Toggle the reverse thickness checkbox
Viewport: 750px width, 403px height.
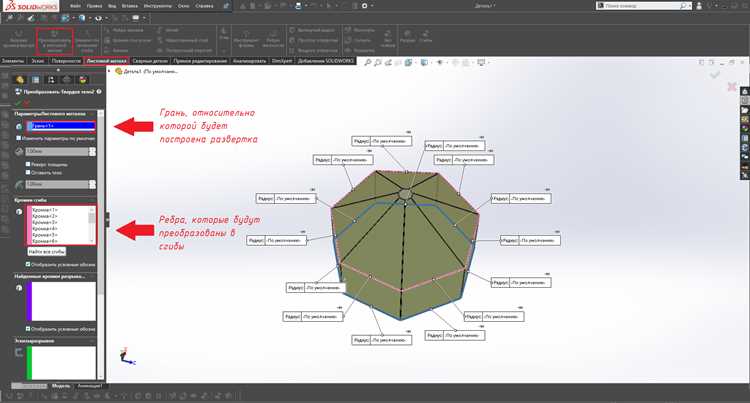tap(28, 164)
